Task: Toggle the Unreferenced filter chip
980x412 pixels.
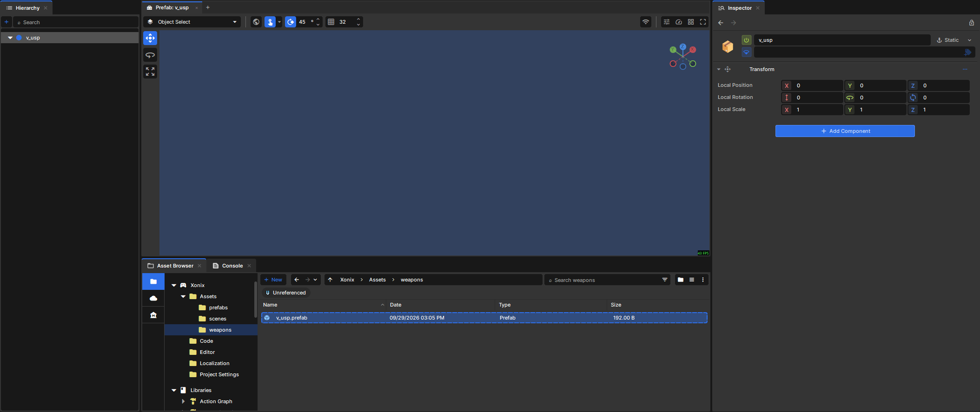Action: tap(286, 293)
